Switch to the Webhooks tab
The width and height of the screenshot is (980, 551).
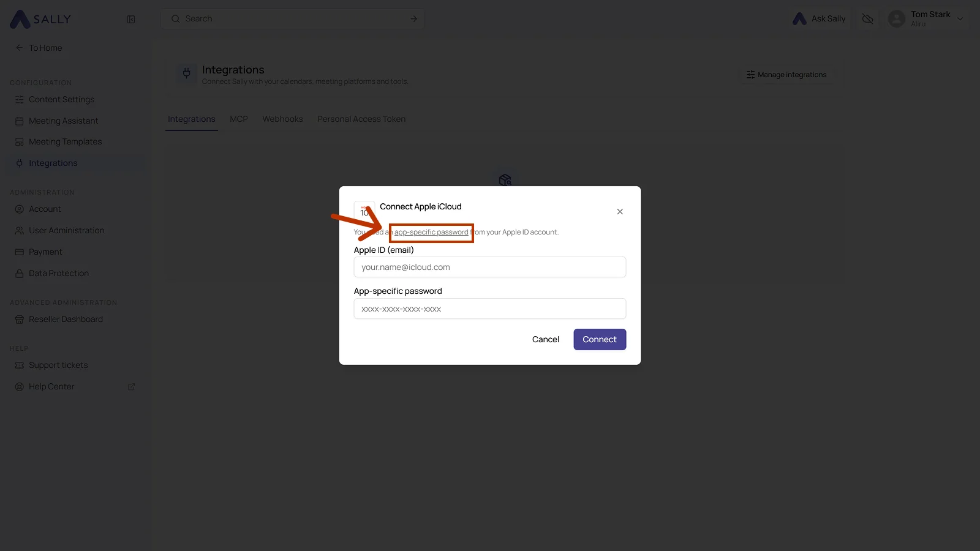282,119
